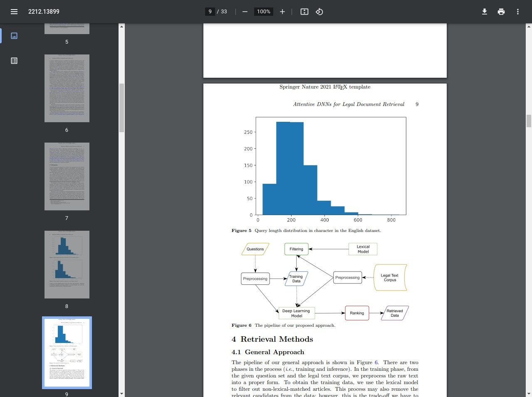This screenshot has height=397, width=532.
Task: Open the page 6 thumbnail
Action: [x=67, y=88]
